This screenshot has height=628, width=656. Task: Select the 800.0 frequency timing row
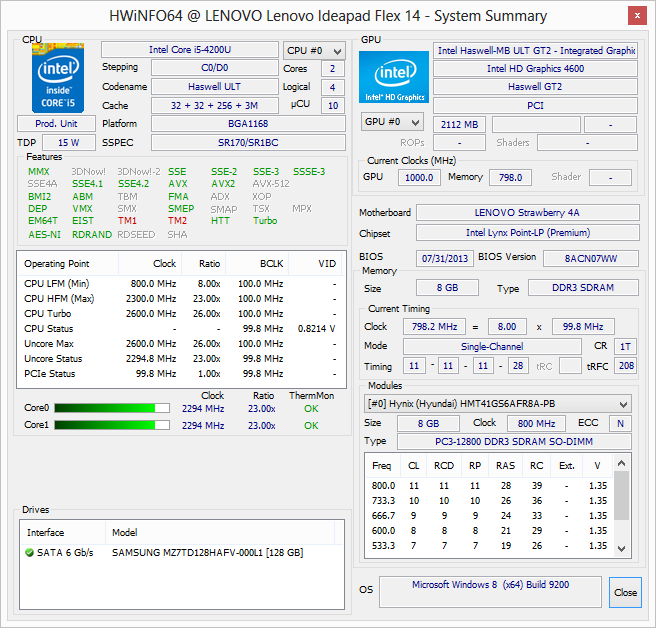(x=490, y=486)
